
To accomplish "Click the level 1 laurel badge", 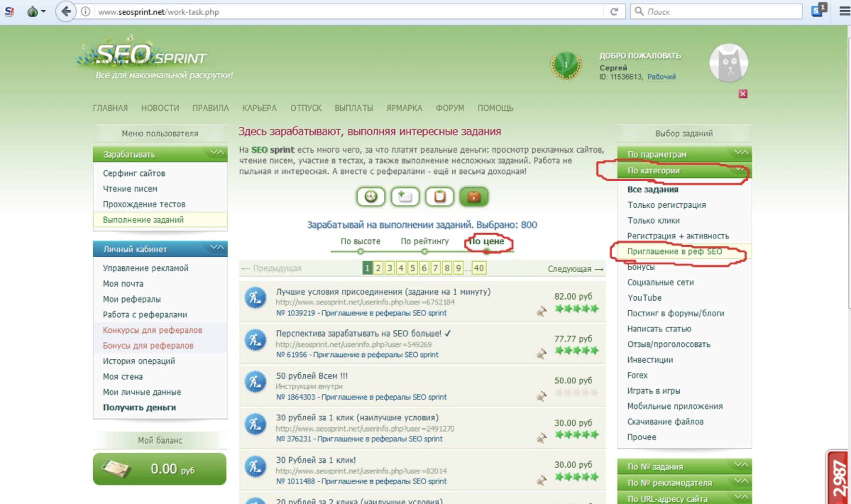I will tap(566, 65).
